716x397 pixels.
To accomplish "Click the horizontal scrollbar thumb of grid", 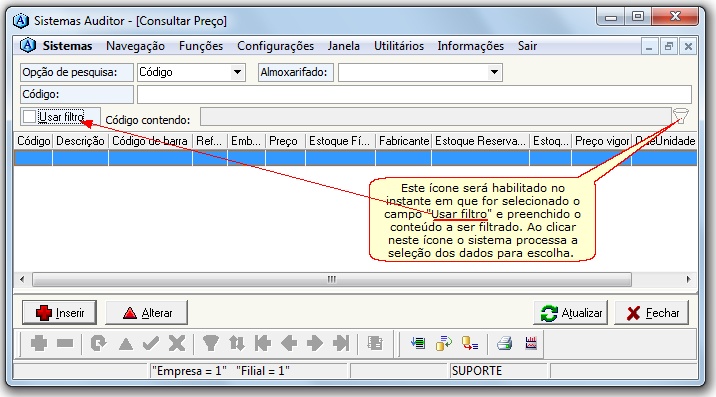I will 332,279.
